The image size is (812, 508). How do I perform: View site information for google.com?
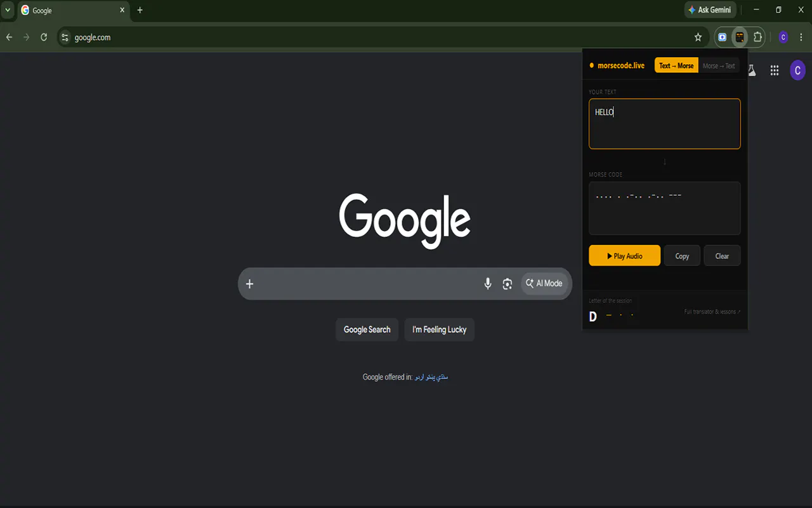tap(65, 37)
